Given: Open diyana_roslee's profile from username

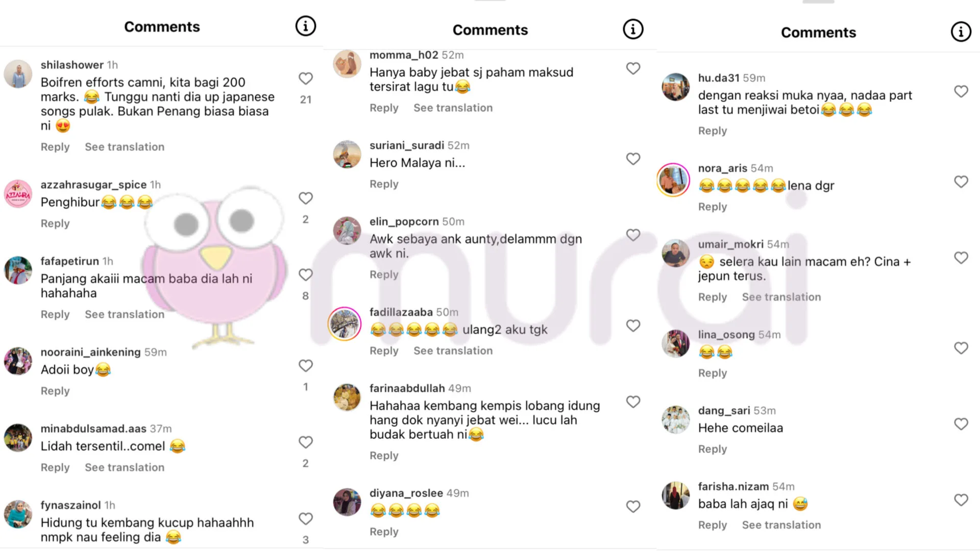Looking at the screenshot, I should (406, 493).
